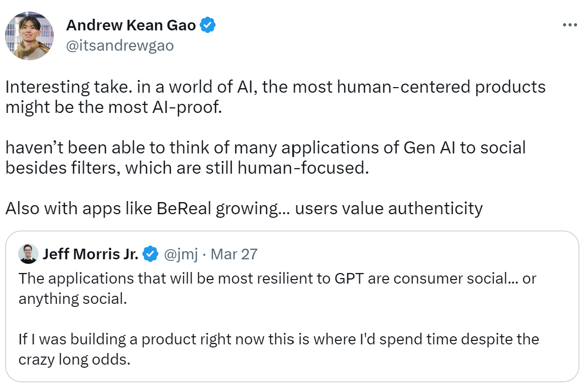Click 'anything social' line in quoted tweet
This screenshot has height=392, width=584.
[x=72, y=299]
